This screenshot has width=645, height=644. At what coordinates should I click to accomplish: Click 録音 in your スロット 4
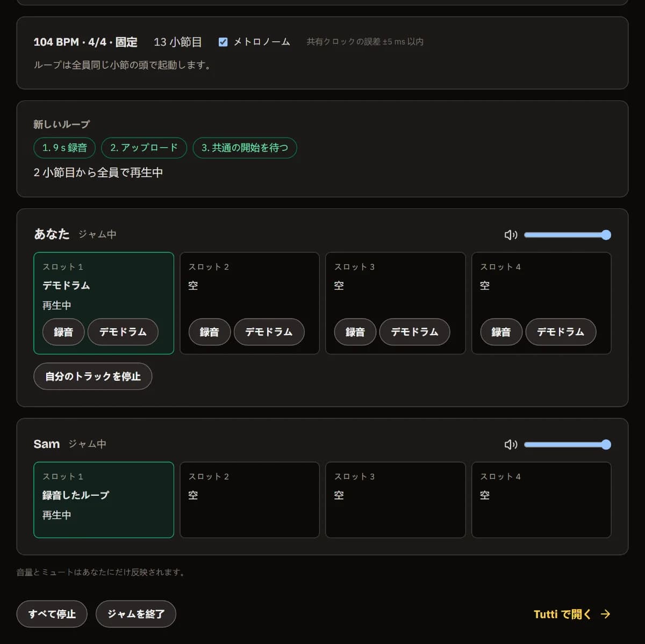(501, 332)
